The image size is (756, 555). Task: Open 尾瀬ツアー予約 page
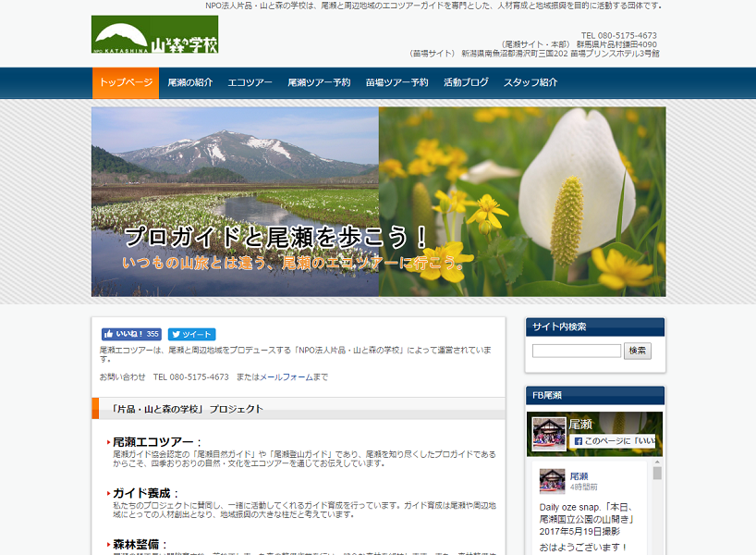point(319,82)
